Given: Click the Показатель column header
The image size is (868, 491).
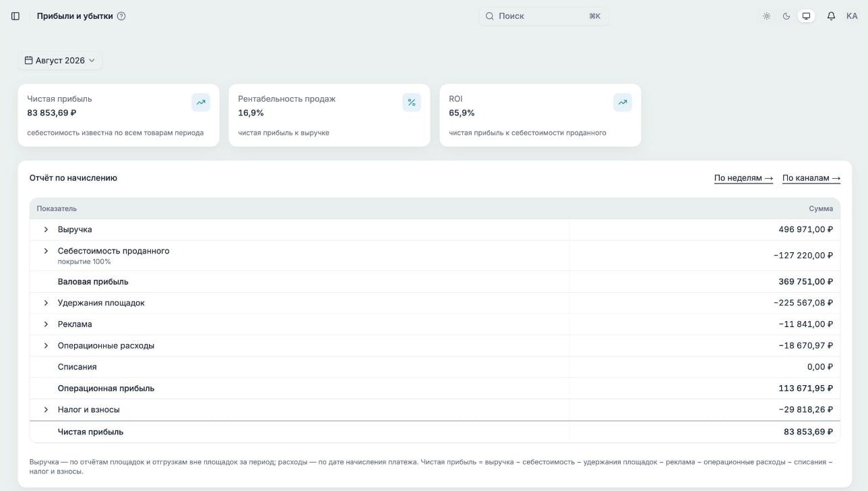Looking at the screenshot, I should 57,209.
